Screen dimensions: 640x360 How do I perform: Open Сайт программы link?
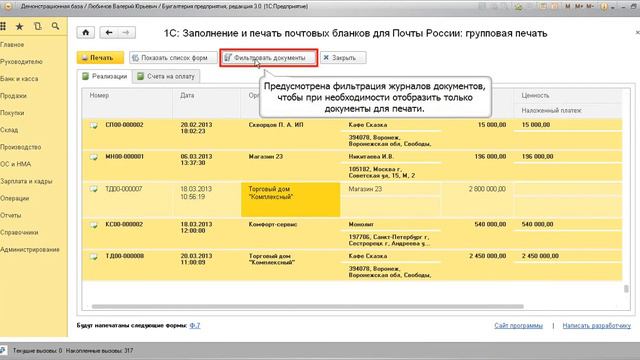coord(518,325)
